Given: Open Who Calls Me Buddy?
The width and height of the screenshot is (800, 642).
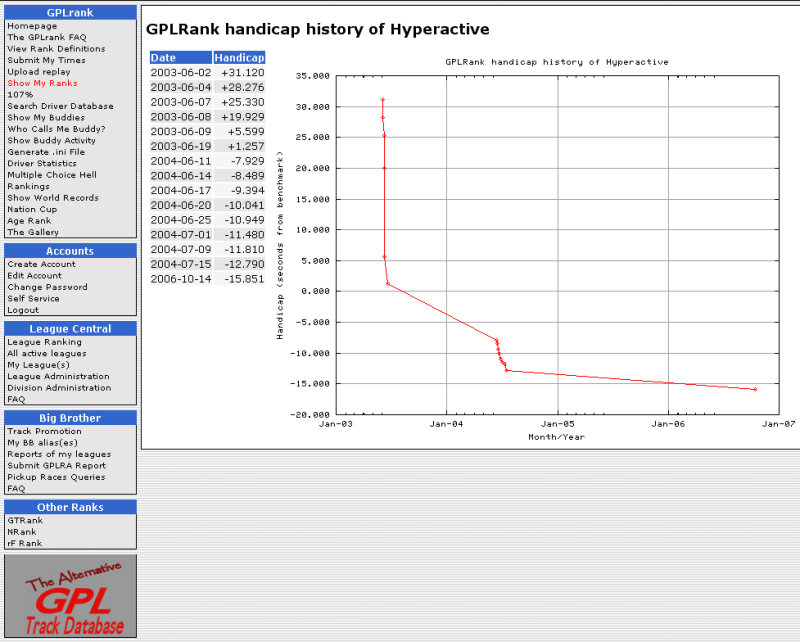Looking at the screenshot, I should (x=56, y=129).
